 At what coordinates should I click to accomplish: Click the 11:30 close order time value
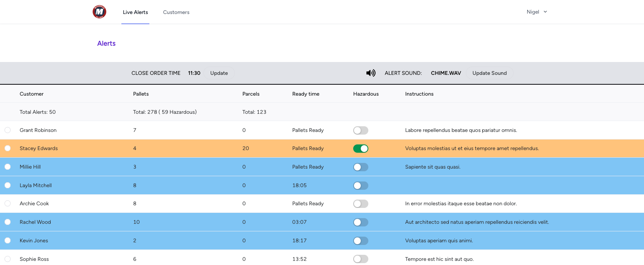(194, 73)
